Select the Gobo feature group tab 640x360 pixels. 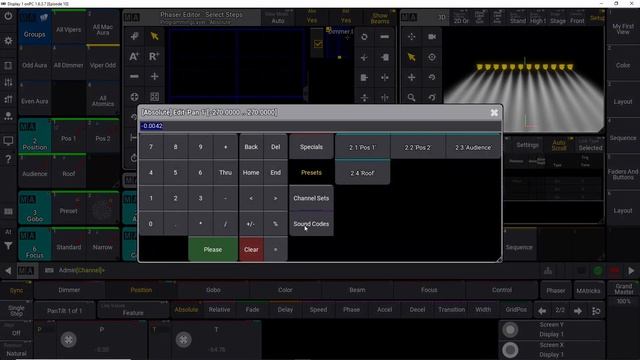(213, 290)
